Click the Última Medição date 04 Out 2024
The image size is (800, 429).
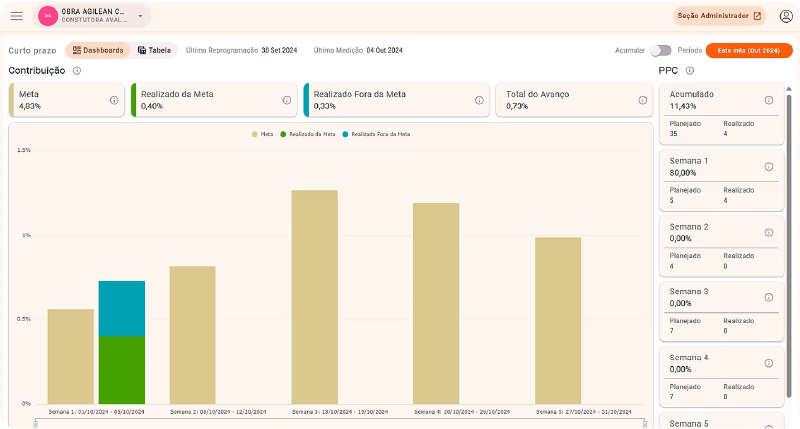pyautogui.click(x=384, y=51)
